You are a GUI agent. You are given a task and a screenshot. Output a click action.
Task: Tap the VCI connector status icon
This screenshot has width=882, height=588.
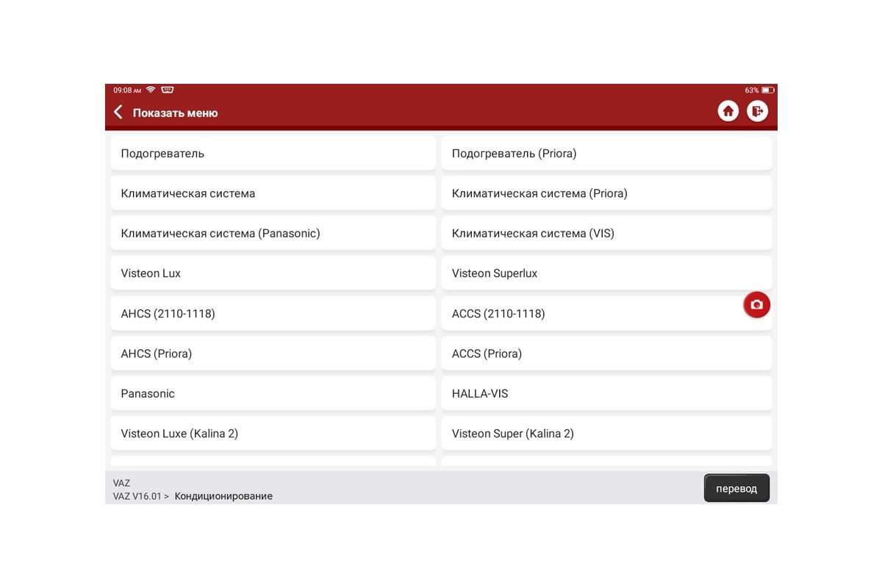[x=168, y=90]
